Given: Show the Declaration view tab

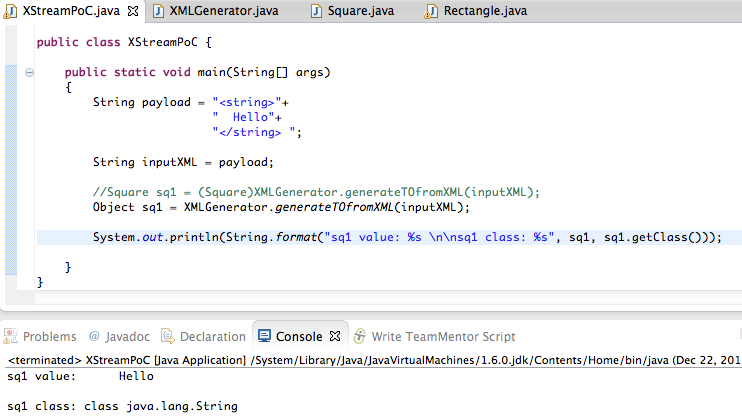Looking at the screenshot, I should pyautogui.click(x=212, y=337).
